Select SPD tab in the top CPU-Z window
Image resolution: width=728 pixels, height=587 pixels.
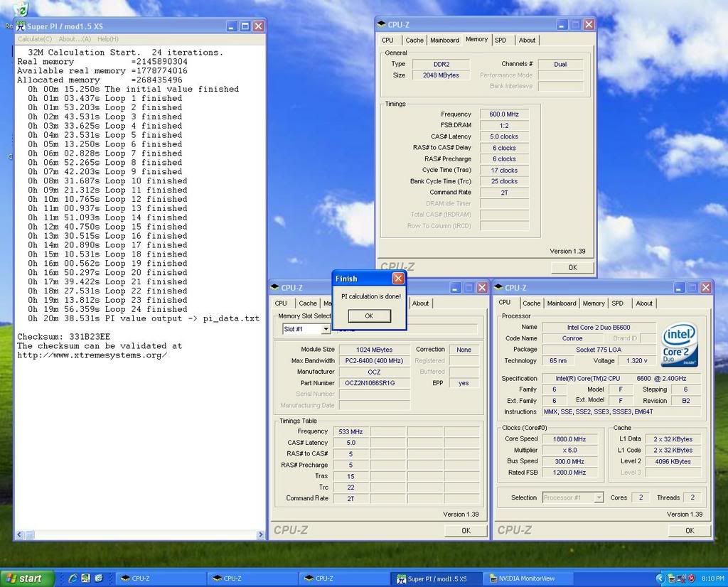coord(500,41)
